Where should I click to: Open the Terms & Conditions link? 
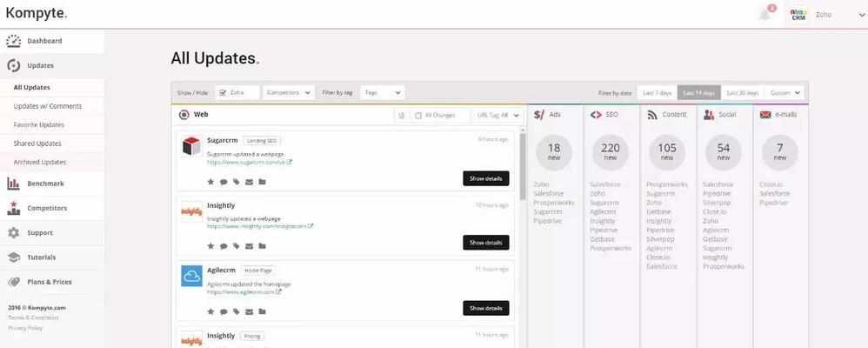(33, 318)
